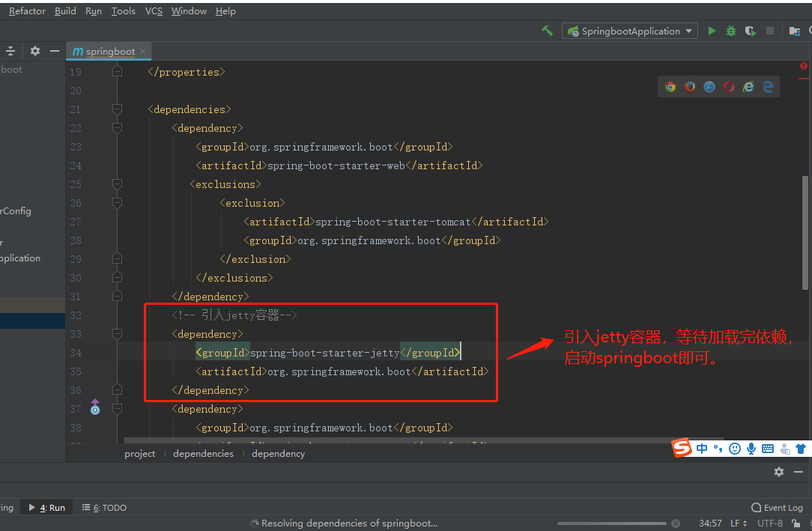Open the 4: Run tool window
The height and width of the screenshot is (531, 812).
(46, 508)
